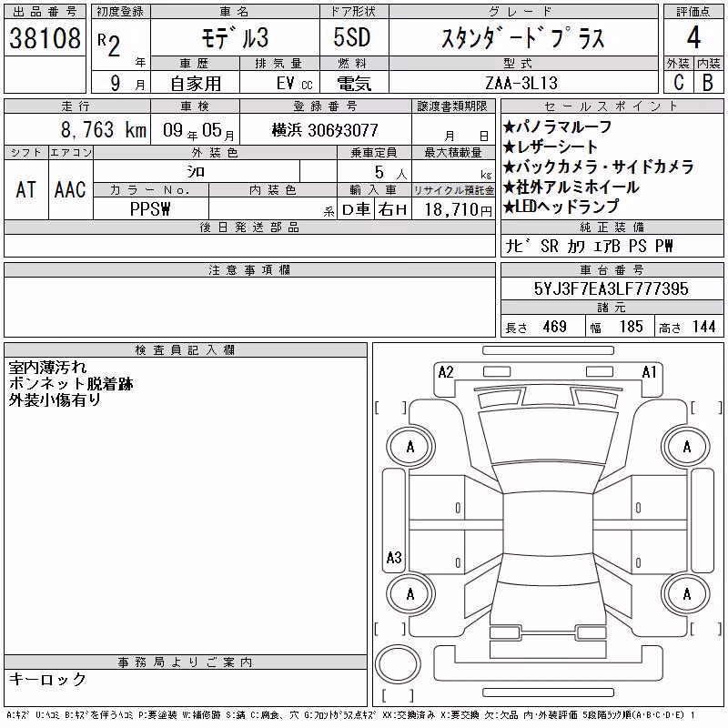Click the A1 damage mark on the diagram
The image size is (728, 728).
[x=649, y=372]
